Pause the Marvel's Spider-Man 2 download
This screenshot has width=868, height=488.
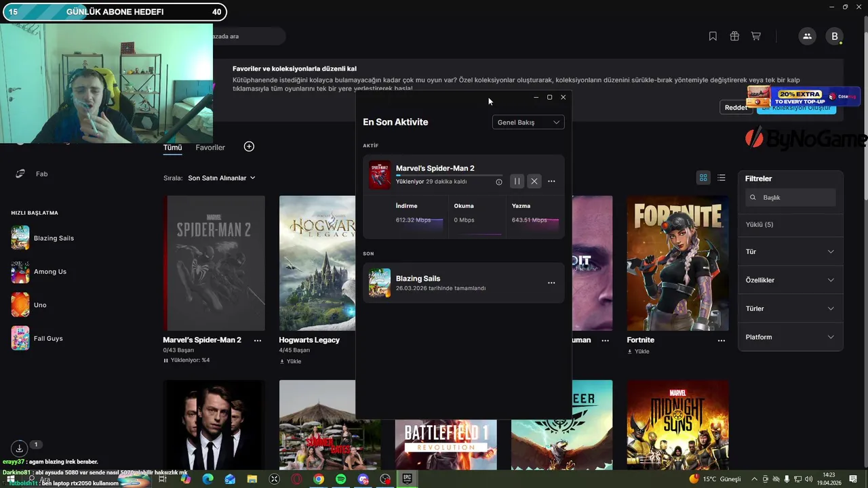[517, 181]
